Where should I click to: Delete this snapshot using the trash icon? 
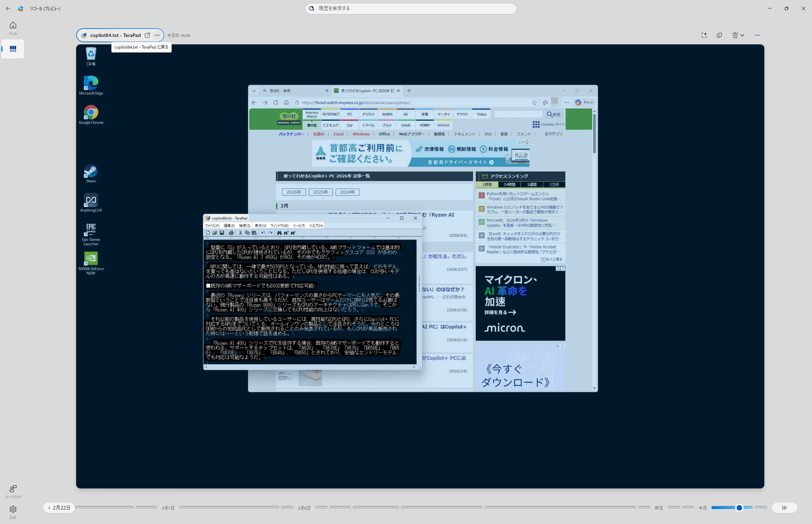pyautogui.click(x=735, y=35)
